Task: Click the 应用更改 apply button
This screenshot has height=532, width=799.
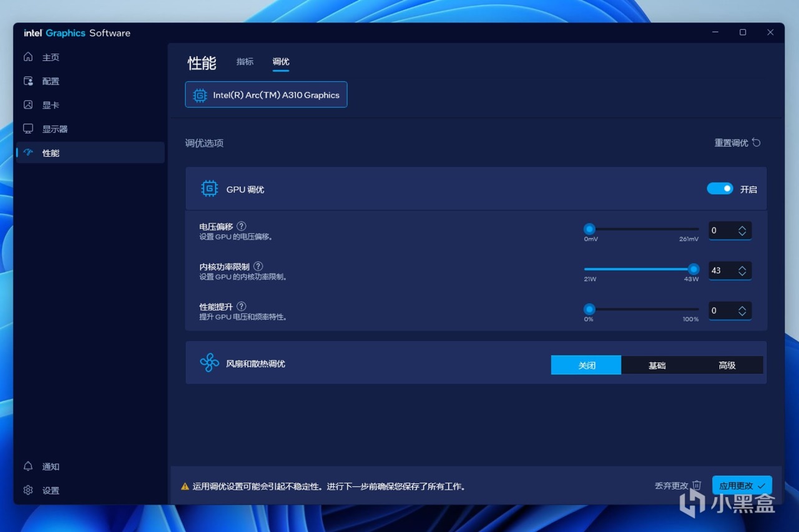Action: [742, 486]
